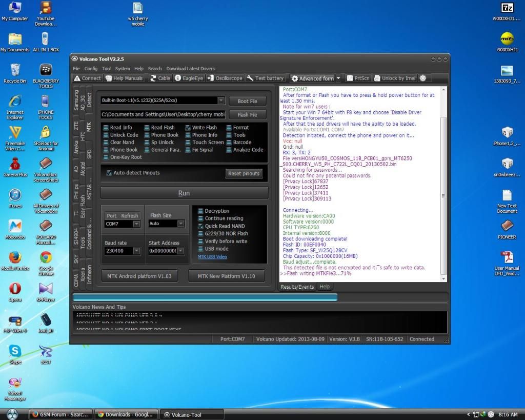Viewport: 525px width, 420px height.
Task: Open the Unlock by Imei tool
Action: pyautogui.click(x=395, y=78)
